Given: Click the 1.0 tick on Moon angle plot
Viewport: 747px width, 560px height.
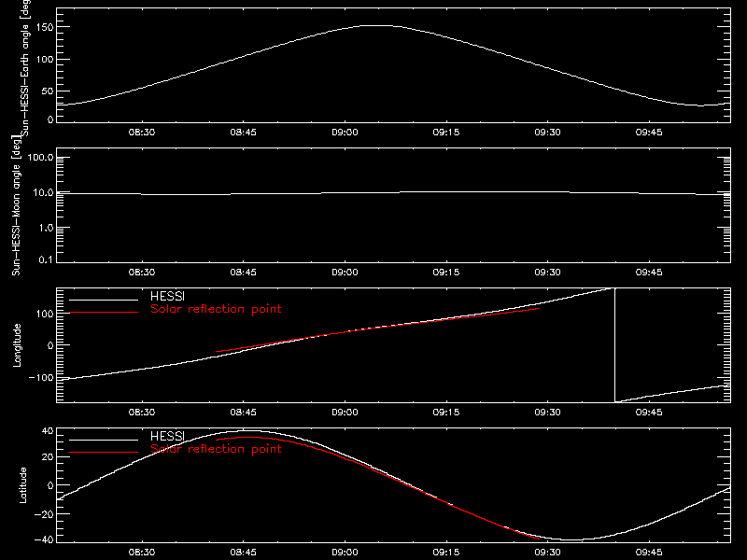Looking at the screenshot, I should 46,228.
